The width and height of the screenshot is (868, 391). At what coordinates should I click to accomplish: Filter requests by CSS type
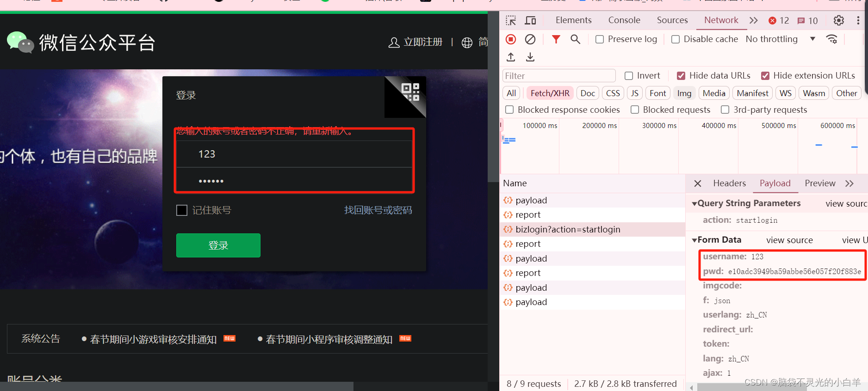(613, 93)
